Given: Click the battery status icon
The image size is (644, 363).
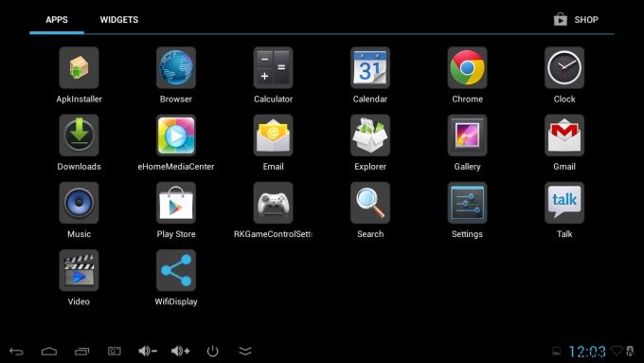Looking at the screenshot, I should pyautogui.click(x=630, y=351).
